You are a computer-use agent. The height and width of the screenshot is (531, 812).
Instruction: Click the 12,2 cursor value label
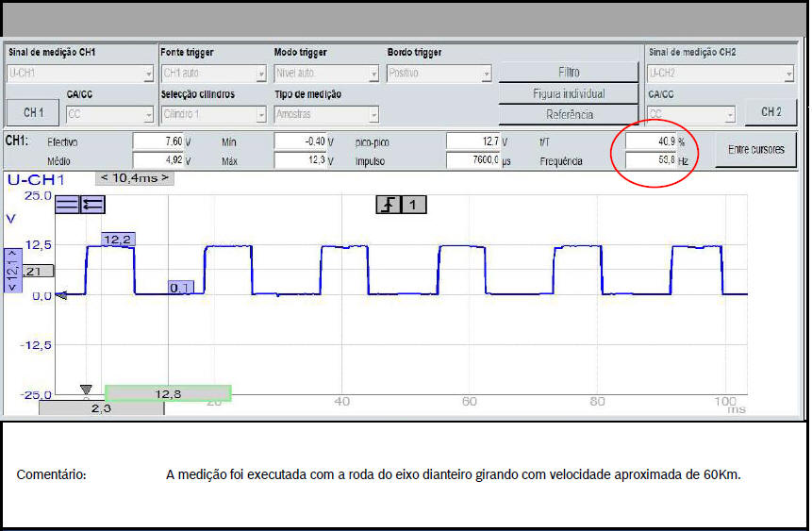[117, 240]
